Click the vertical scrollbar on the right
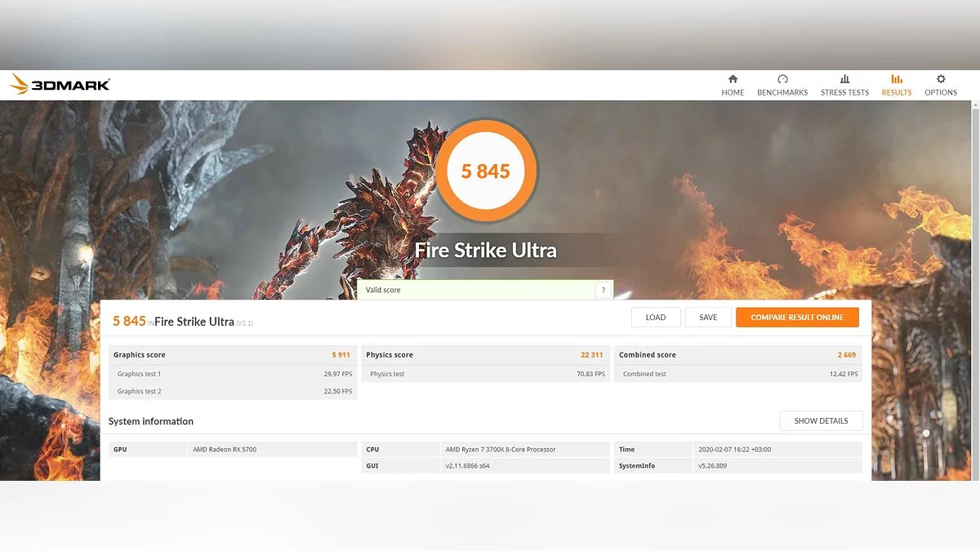 975,290
